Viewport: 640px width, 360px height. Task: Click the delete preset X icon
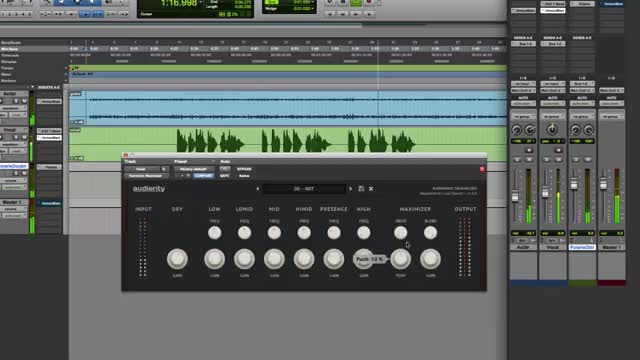tap(371, 189)
